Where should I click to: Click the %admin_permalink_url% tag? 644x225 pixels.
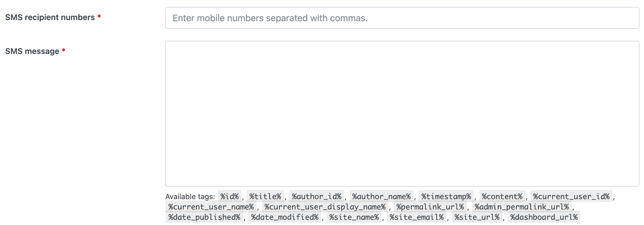pyautogui.click(x=522, y=207)
